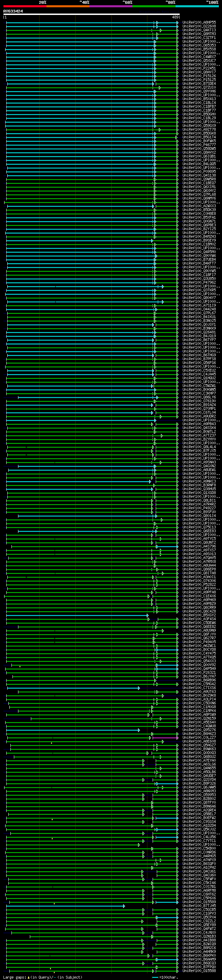Click hit UniRef100_A8U9N9

coord(199,630)
